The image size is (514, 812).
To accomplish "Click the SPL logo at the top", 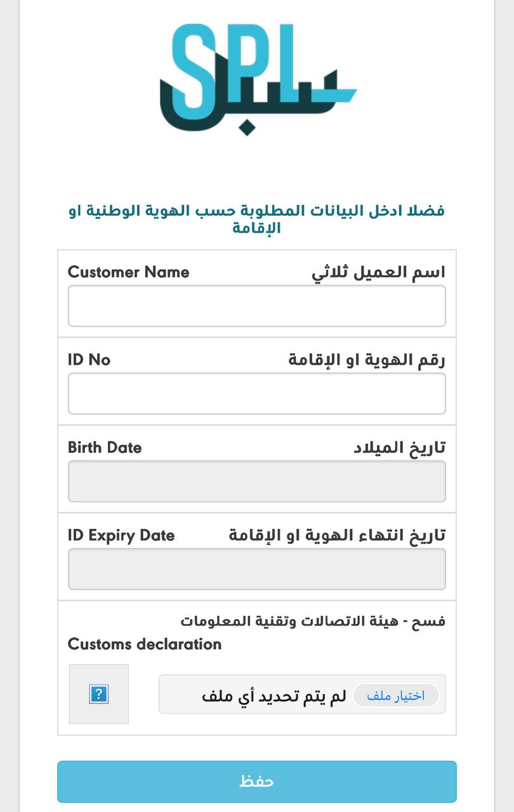I will coord(257,79).
